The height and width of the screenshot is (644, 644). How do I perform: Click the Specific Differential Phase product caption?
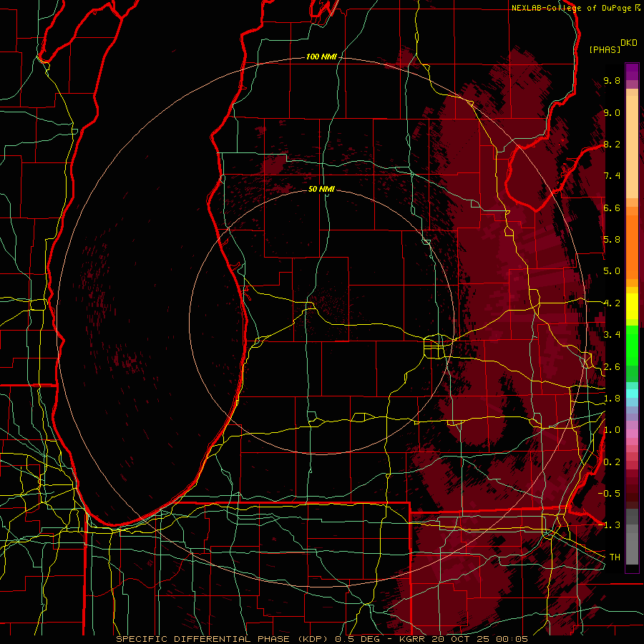point(321,639)
